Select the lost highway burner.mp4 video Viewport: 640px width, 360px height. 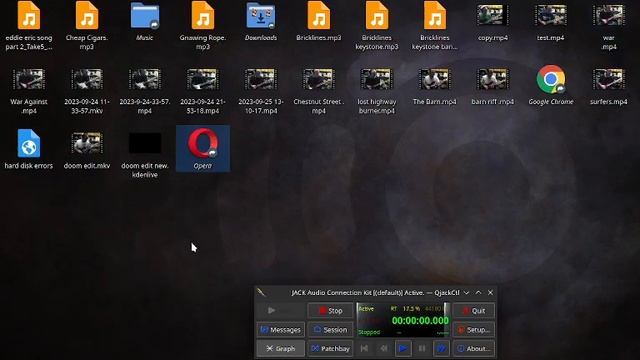coord(377,91)
